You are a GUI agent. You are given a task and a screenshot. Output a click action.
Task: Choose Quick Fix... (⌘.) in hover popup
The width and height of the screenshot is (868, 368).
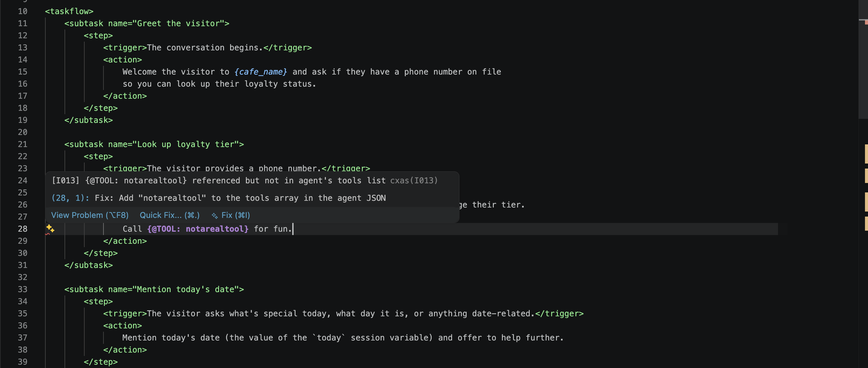tap(170, 215)
